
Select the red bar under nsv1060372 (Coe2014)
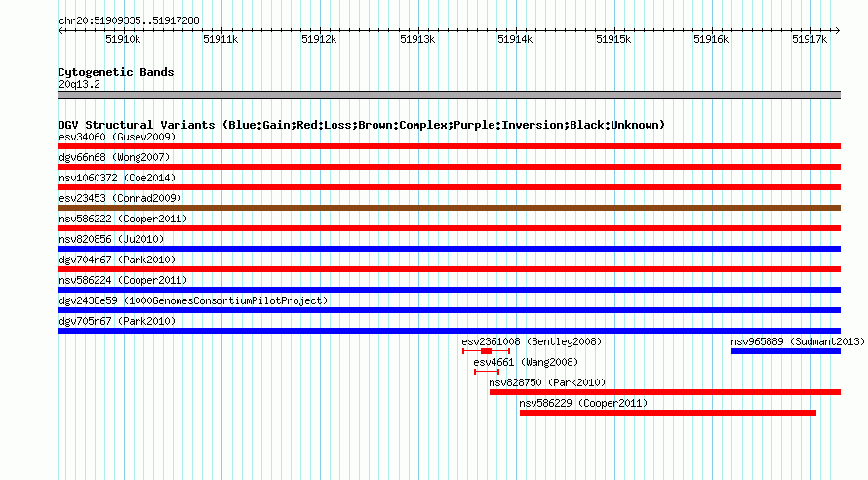pos(449,187)
